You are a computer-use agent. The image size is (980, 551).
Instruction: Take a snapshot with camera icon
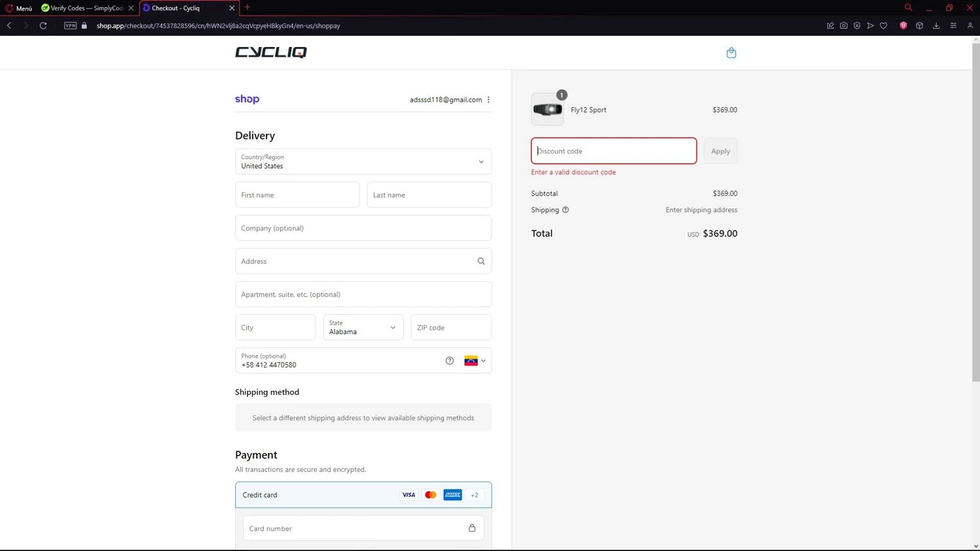pyautogui.click(x=843, y=25)
